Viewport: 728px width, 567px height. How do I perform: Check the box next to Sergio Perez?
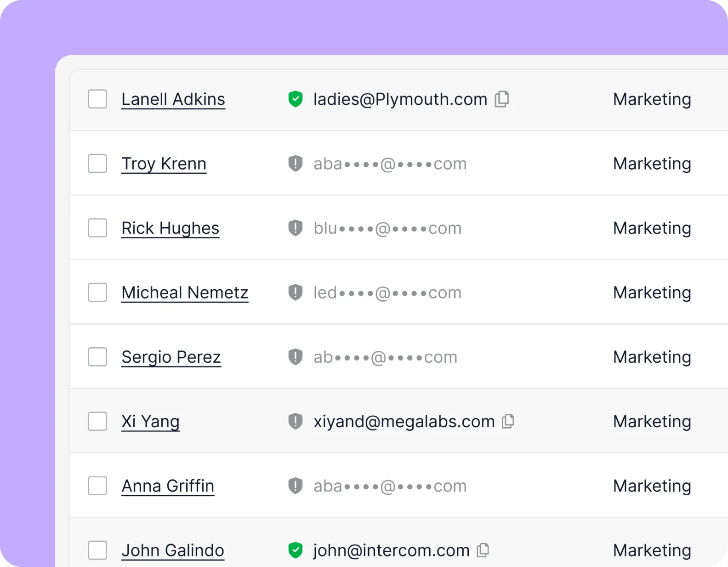(x=97, y=357)
